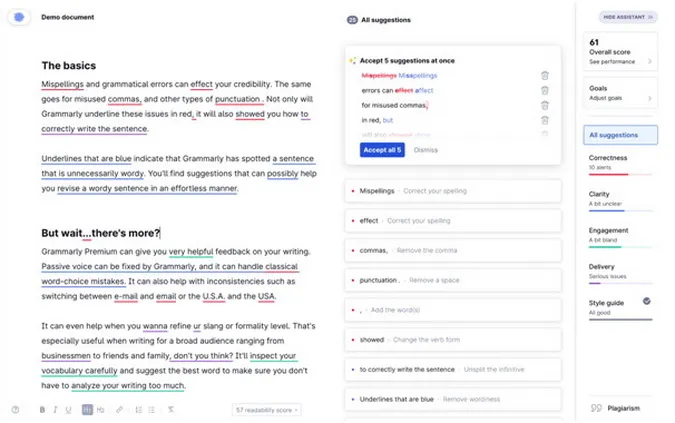Toggle italic formatting

[55, 410]
